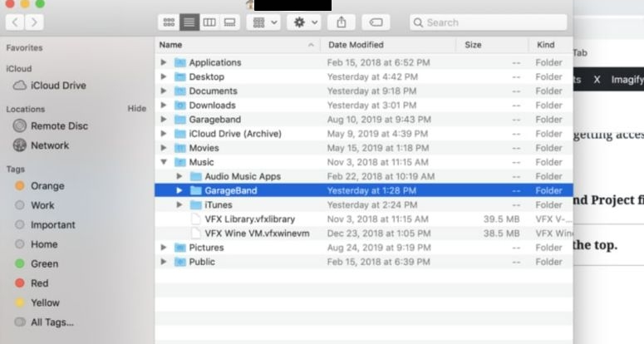Select the Orange tag in the sidebar
The image size is (644, 344).
47,186
